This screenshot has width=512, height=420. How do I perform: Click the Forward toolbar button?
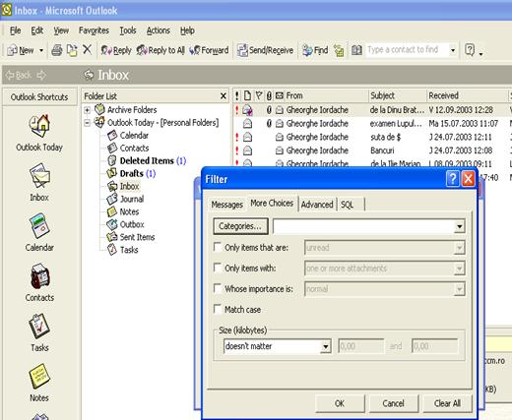[x=209, y=50]
